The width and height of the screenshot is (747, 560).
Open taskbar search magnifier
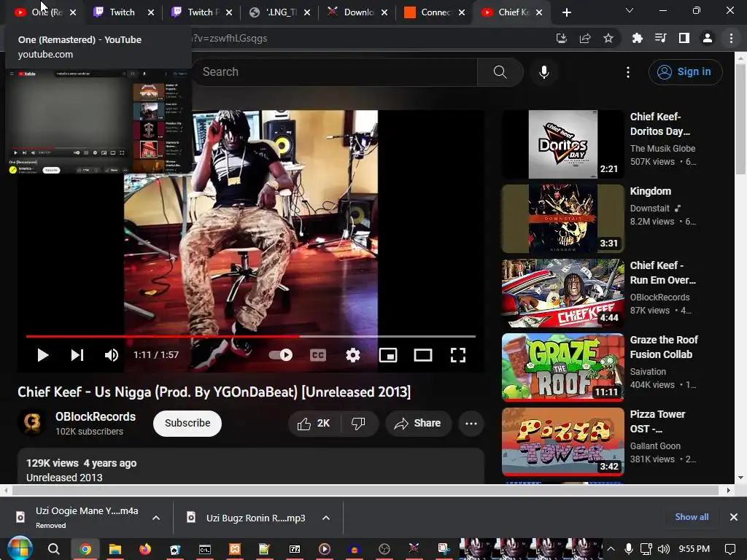54,549
